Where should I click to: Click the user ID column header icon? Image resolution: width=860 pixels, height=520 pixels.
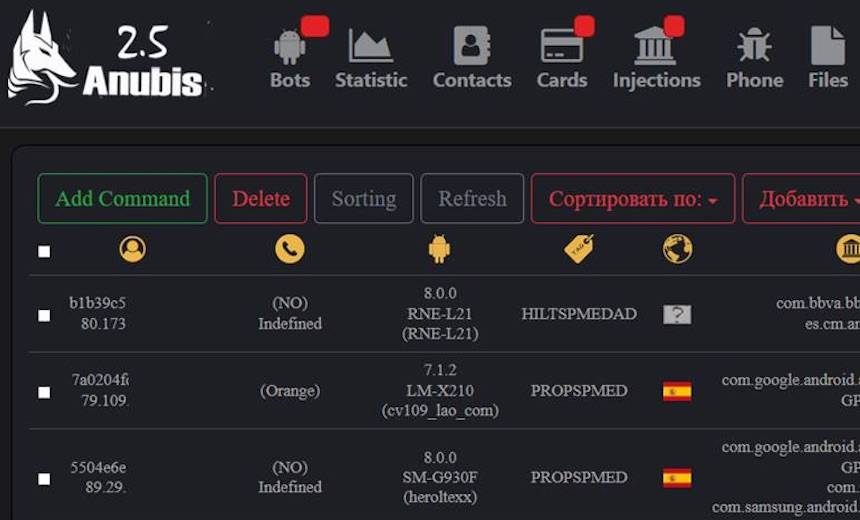tap(132, 250)
